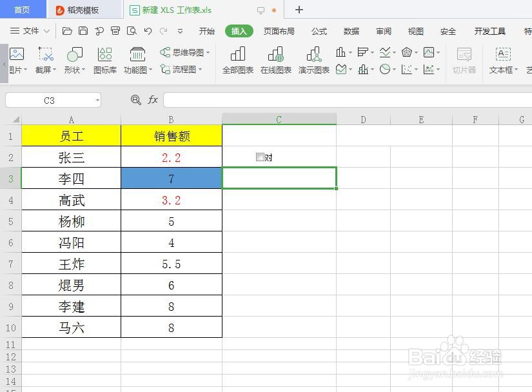Insert a pie chart from the chart group
The width and height of the screenshot is (532, 392).
(385, 68)
